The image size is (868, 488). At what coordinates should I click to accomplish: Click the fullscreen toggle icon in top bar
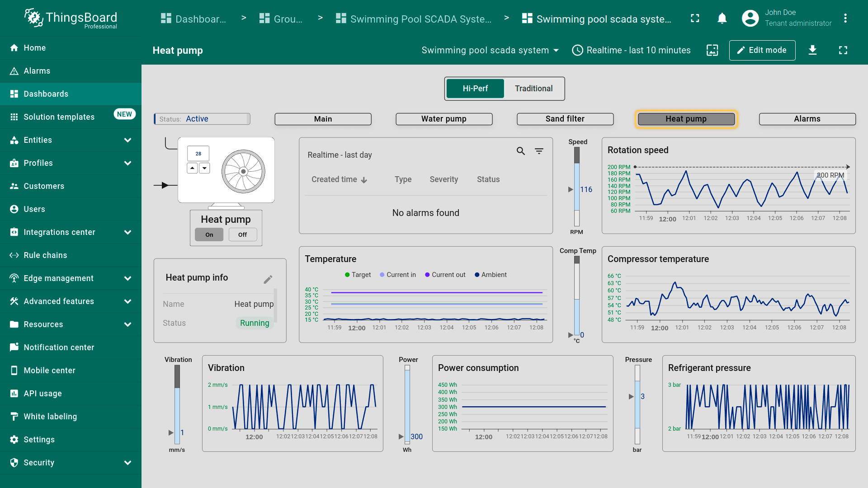(695, 19)
